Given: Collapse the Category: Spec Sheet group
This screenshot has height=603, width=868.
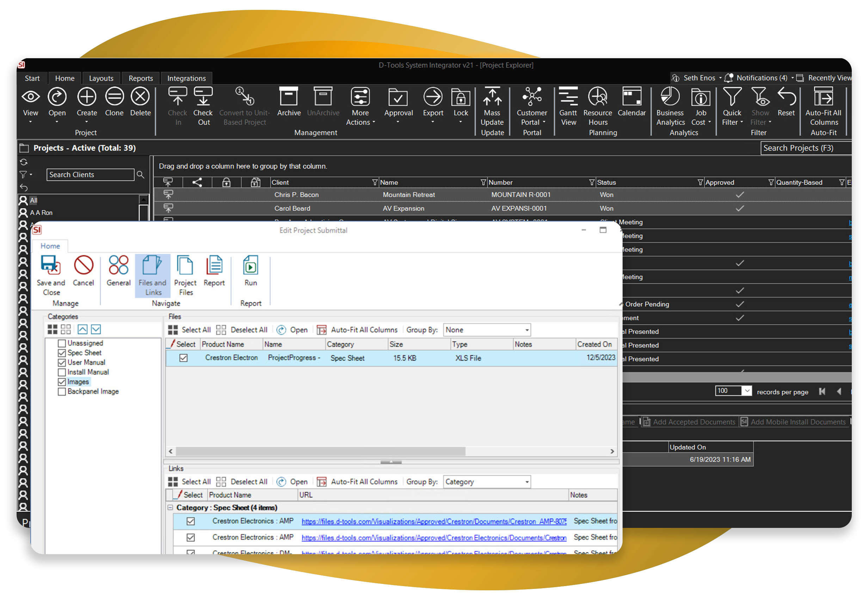Looking at the screenshot, I should tap(170, 507).
